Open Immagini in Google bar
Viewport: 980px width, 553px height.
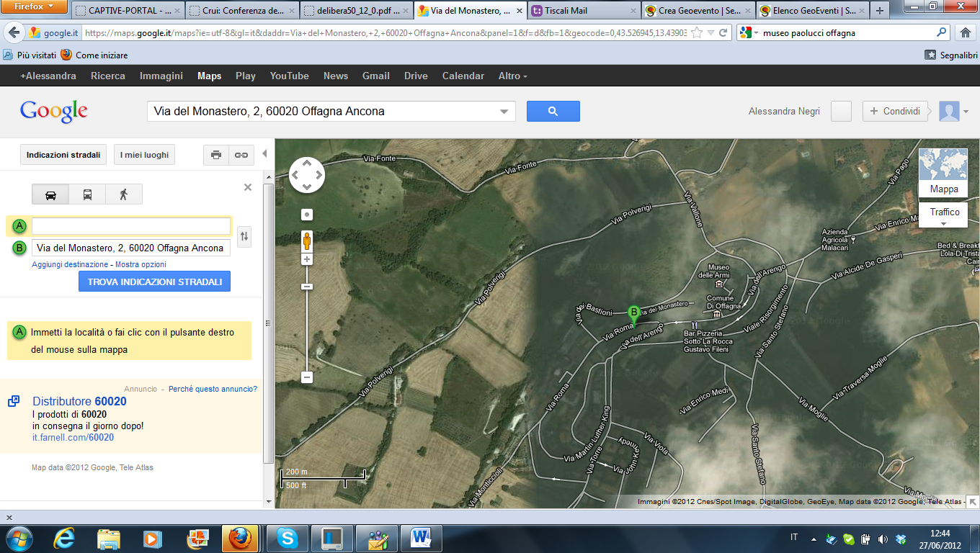tap(161, 76)
